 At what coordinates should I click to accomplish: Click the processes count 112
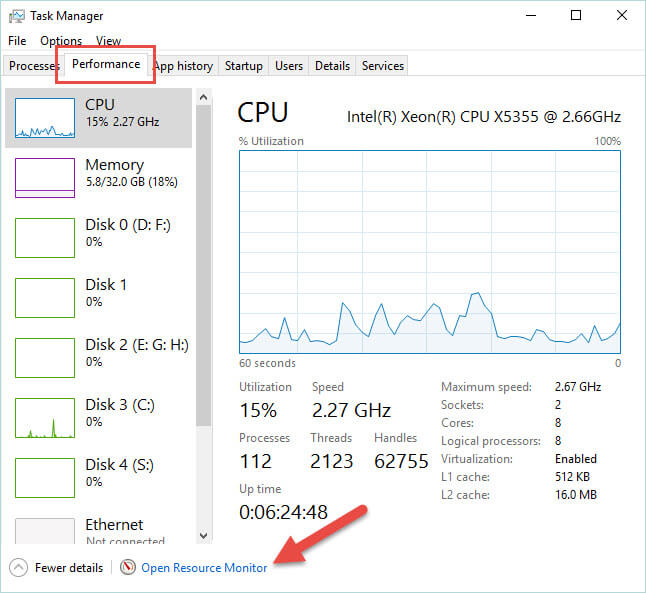(255, 461)
